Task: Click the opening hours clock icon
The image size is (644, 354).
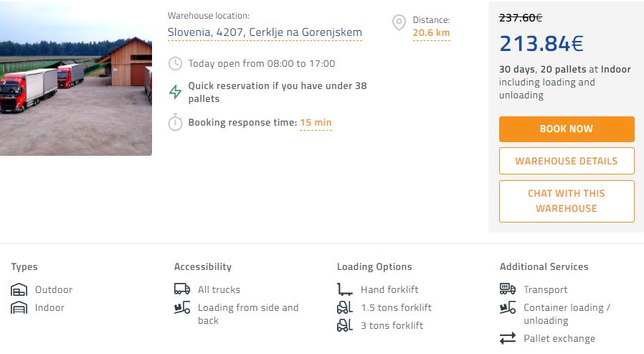Action: 176,64
